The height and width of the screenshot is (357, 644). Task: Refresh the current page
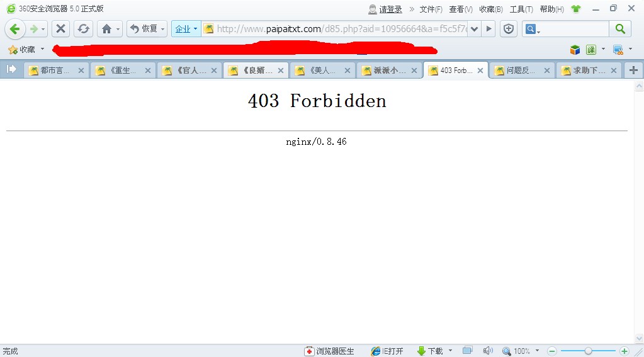tap(83, 29)
